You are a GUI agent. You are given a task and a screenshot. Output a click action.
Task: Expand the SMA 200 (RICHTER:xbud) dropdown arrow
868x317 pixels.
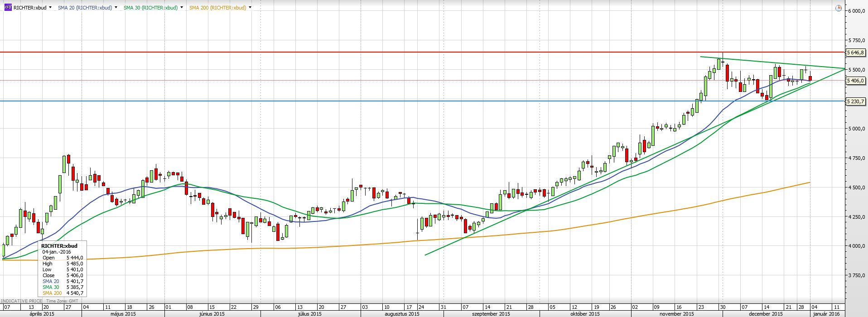point(250,8)
